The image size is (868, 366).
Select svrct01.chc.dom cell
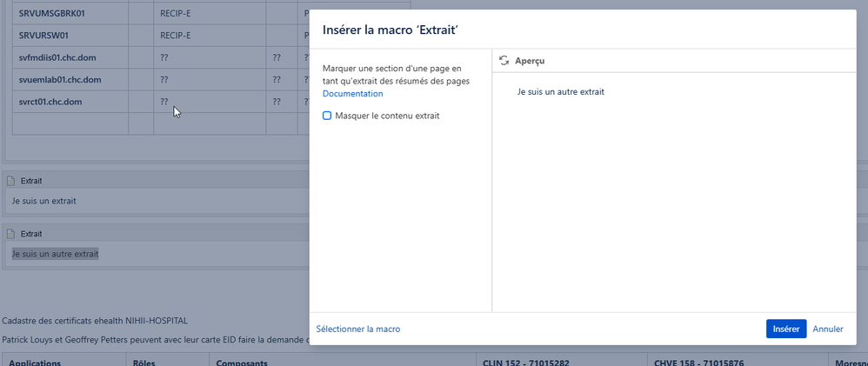pos(70,102)
